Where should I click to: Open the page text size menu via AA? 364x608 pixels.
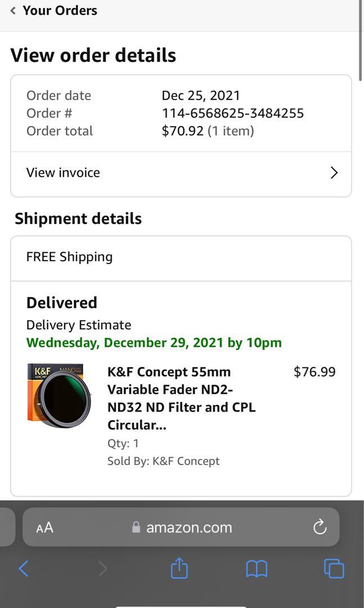44,527
